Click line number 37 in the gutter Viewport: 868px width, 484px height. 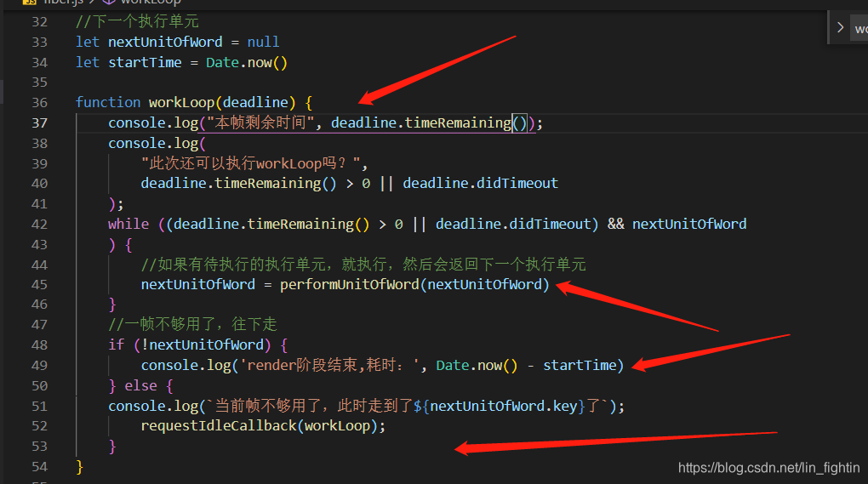(39, 122)
